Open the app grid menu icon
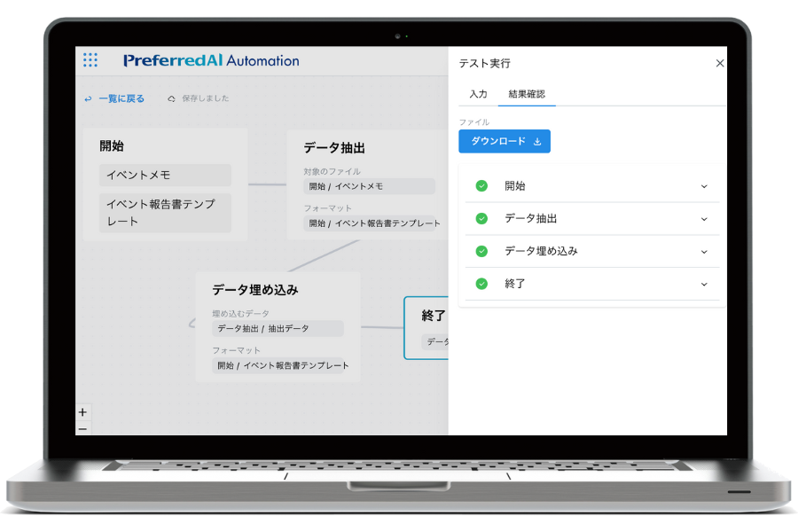798x532 pixels. (x=90, y=60)
